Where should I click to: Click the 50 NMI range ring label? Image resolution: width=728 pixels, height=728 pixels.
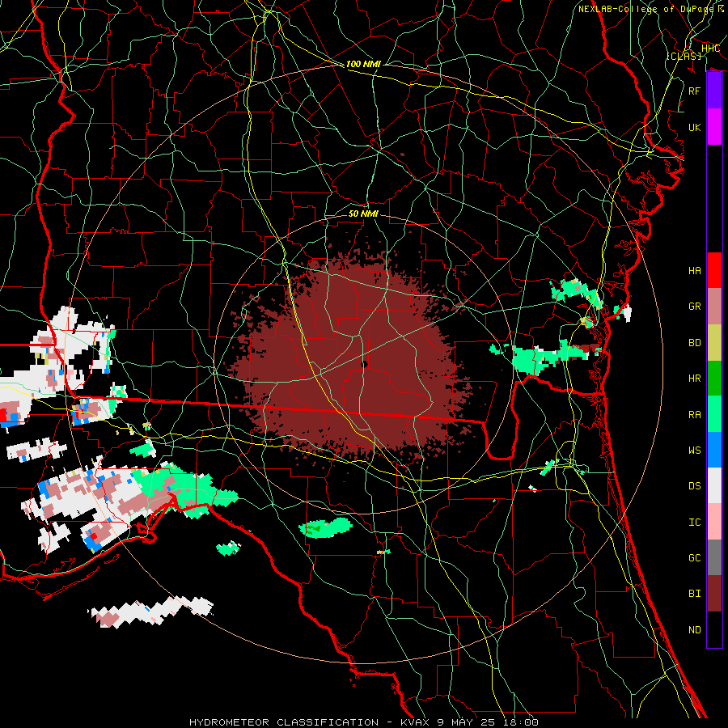[363, 214]
